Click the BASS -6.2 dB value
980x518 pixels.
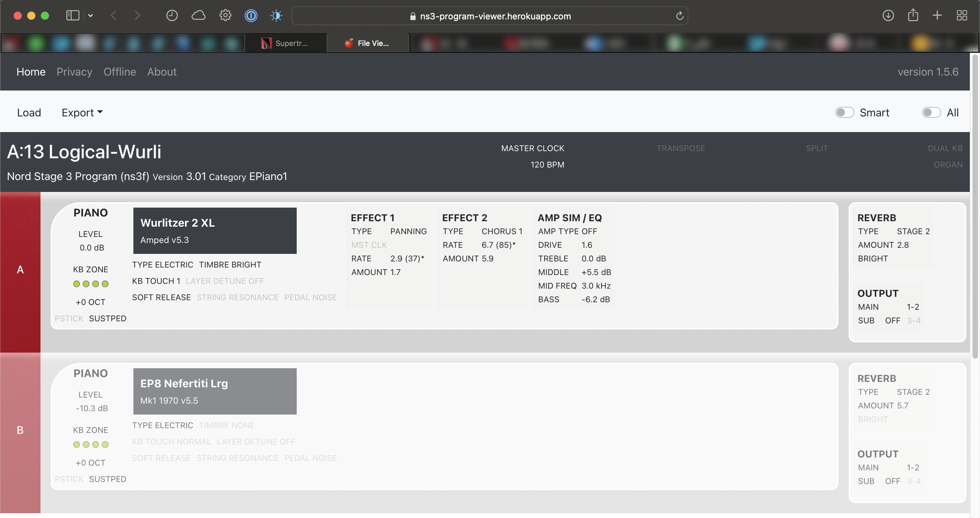pyautogui.click(x=596, y=299)
